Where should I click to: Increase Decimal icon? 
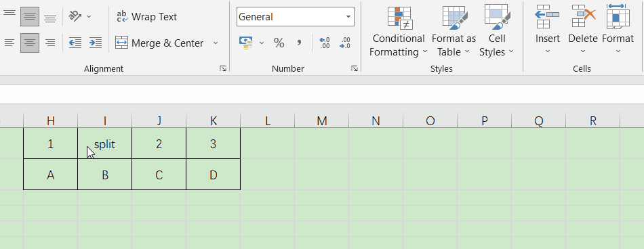(325, 43)
